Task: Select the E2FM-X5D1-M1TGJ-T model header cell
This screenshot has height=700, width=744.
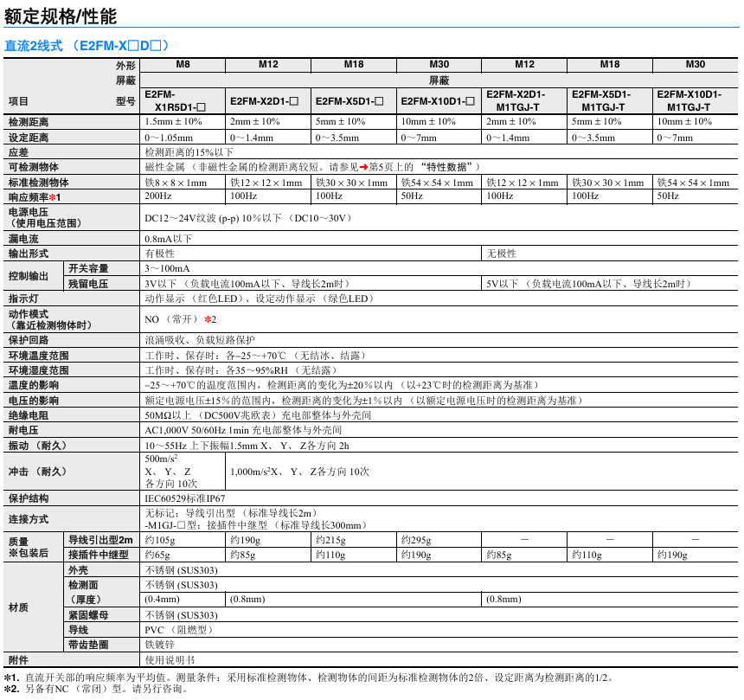Action: point(609,100)
